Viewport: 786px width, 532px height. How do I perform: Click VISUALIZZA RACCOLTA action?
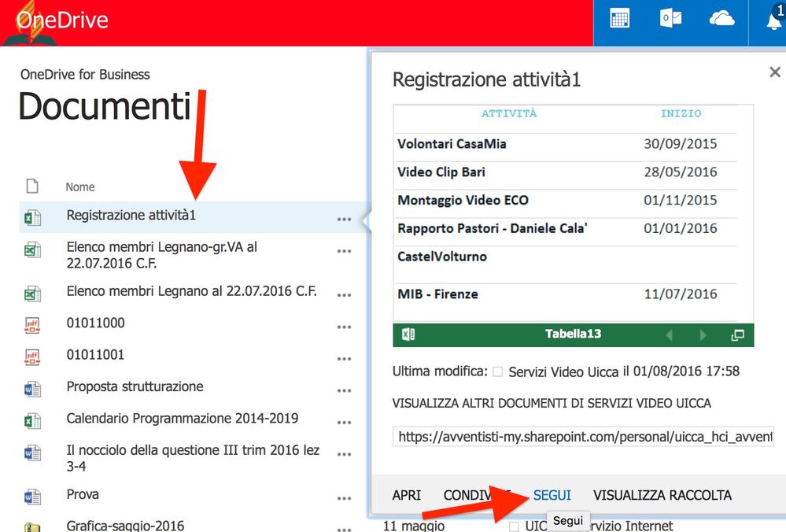[662, 495]
